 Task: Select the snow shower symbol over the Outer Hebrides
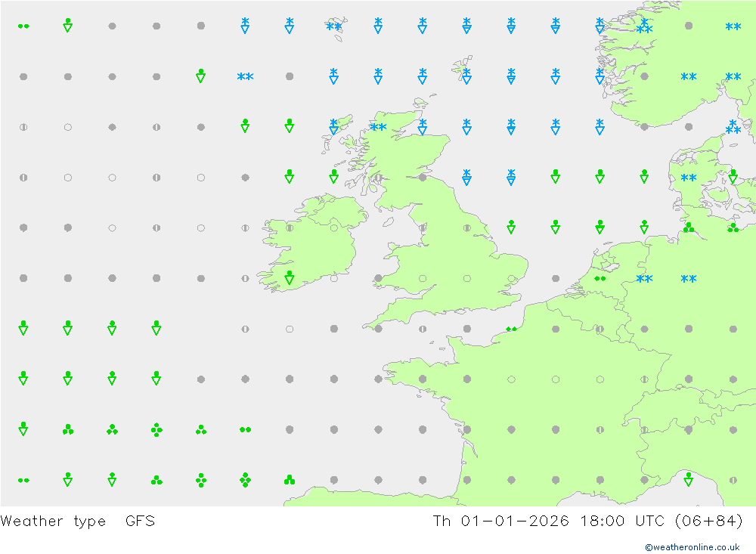click(x=333, y=126)
